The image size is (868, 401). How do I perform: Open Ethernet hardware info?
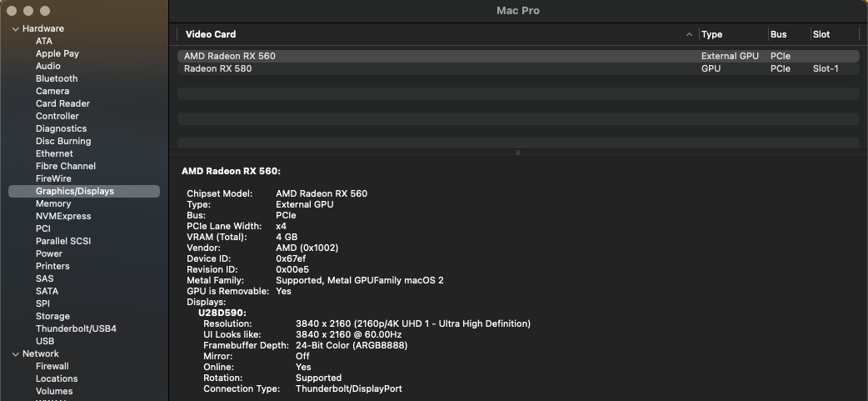tap(54, 153)
